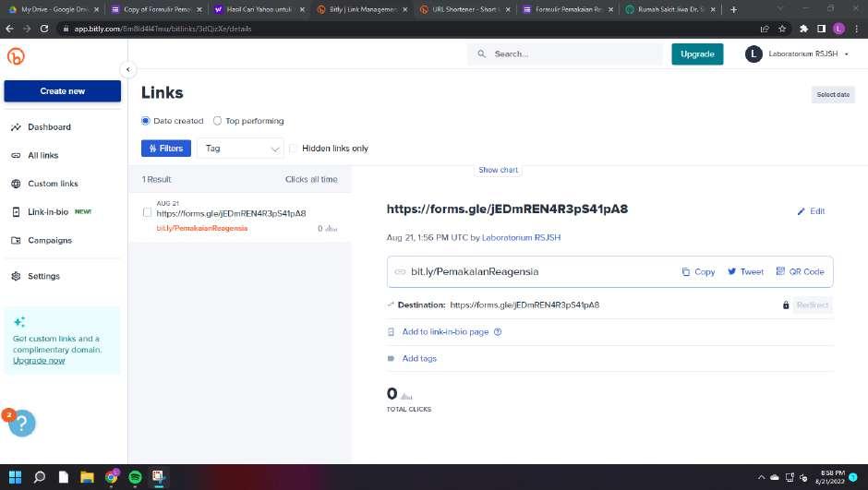Click the account avatar L icon

point(753,54)
